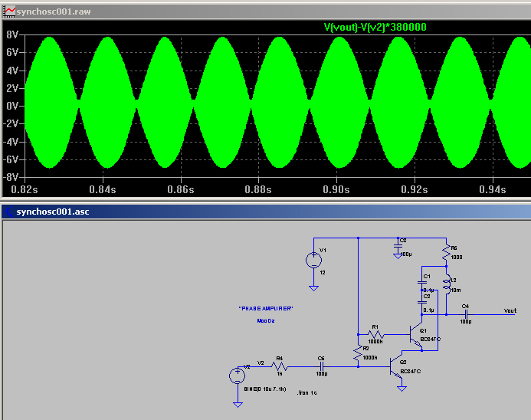Select the V2 sine source symbol

(x=237, y=376)
